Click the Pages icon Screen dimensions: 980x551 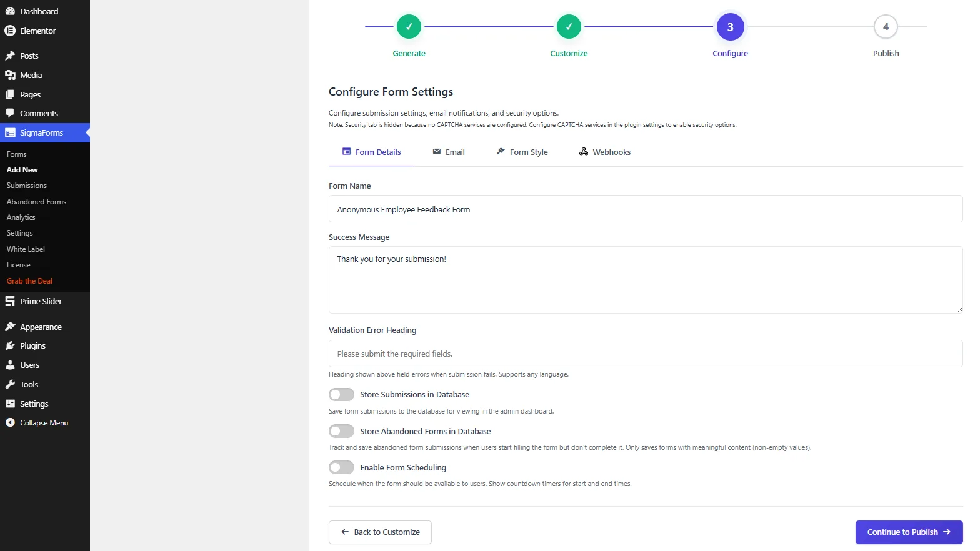10,94
